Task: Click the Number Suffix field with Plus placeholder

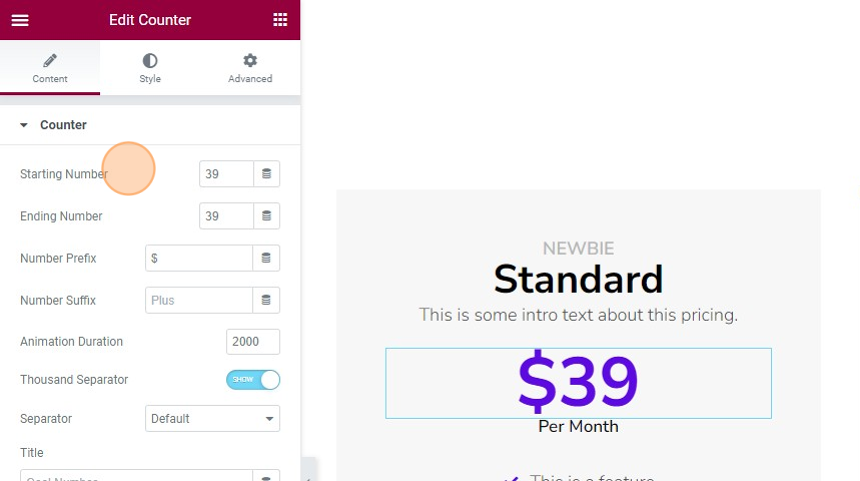Action: pos(199,300)
